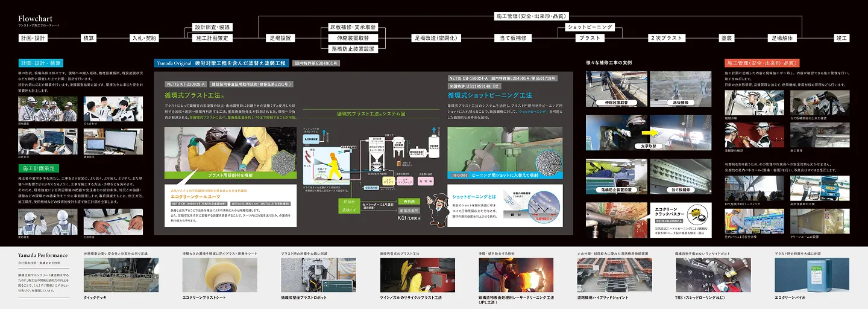Click the 施工計画策定 box in the flowchart

tap(212, 38)
